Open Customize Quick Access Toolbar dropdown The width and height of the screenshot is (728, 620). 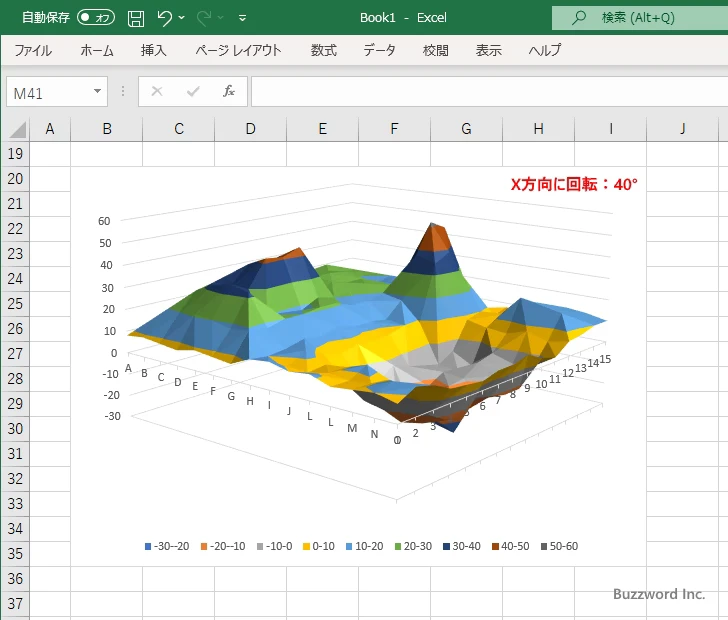click(x=242, y=18)
